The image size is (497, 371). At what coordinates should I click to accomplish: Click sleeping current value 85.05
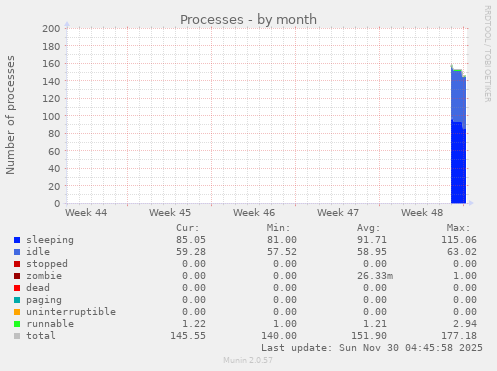(x=191, y=240)
